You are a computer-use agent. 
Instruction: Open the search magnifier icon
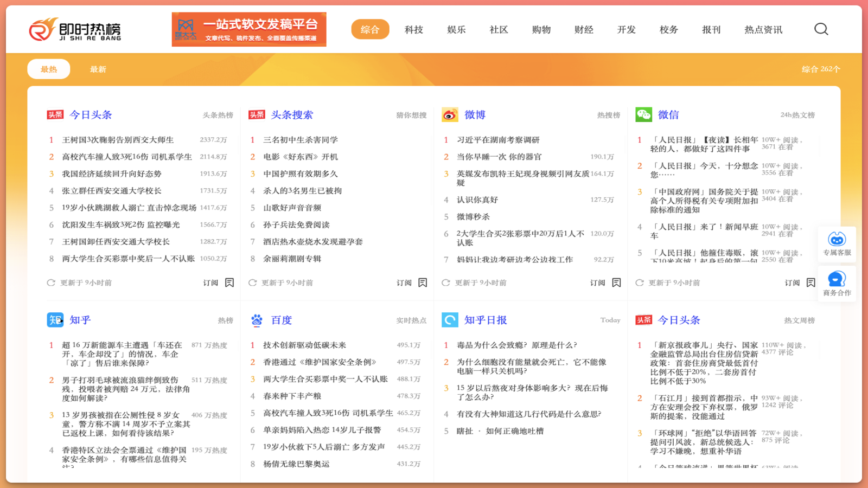coord(821,29)
